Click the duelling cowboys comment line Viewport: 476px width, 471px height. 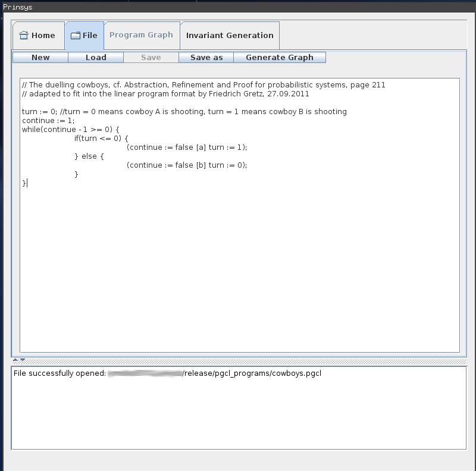tap(202, 84)
